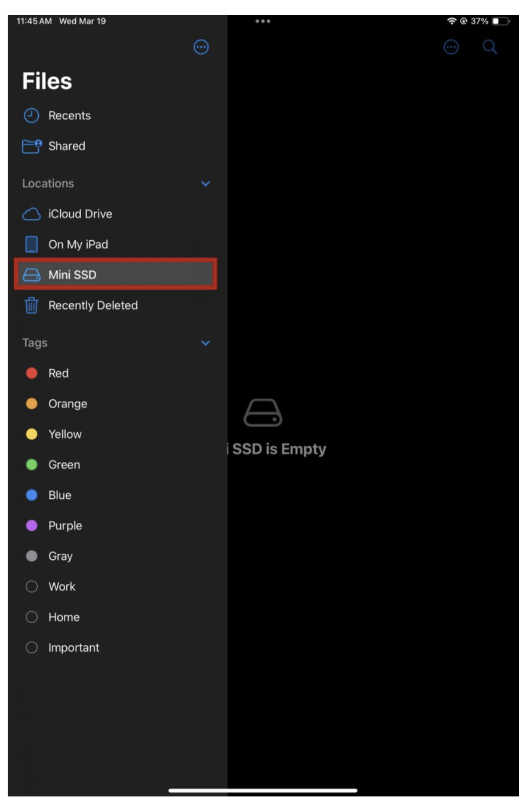The height and width of the screenshot is (803, 532).
Task: Select iCloud Drive location
Action: pos(80,214)
